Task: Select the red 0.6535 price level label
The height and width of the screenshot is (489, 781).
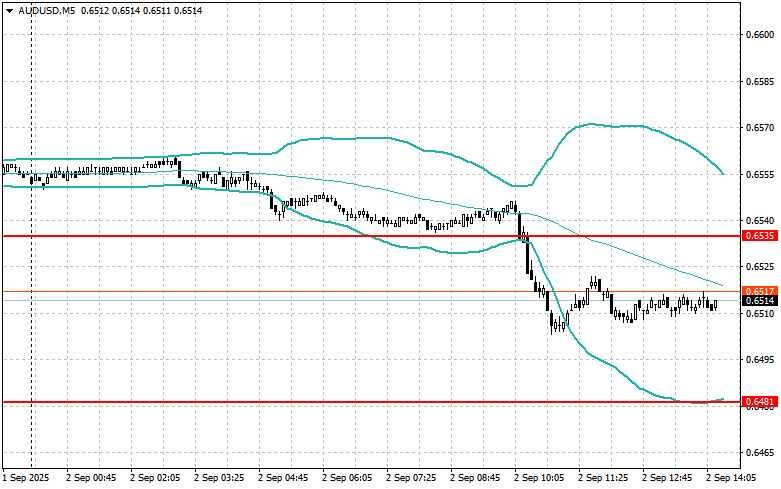Action: [x=760, y=236]
